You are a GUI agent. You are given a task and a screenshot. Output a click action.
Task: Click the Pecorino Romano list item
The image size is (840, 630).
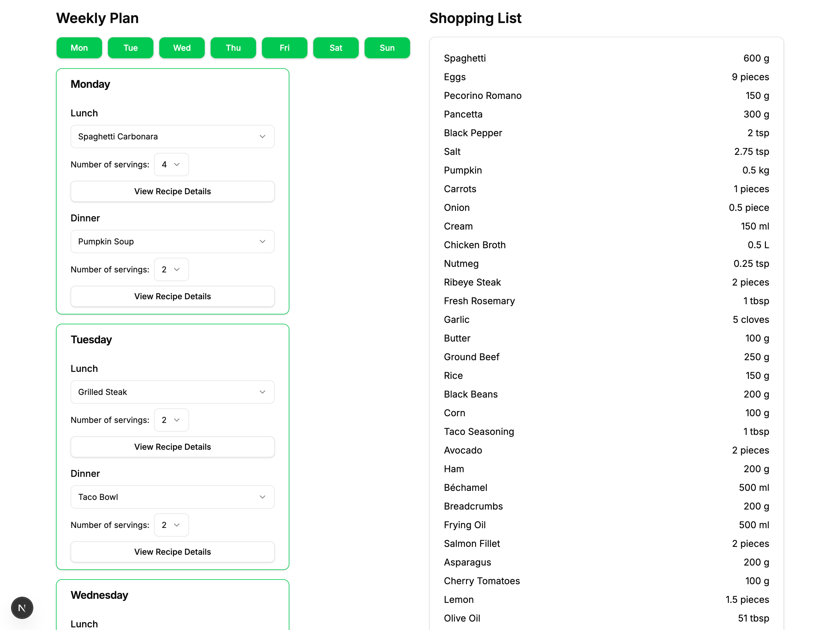606,95
